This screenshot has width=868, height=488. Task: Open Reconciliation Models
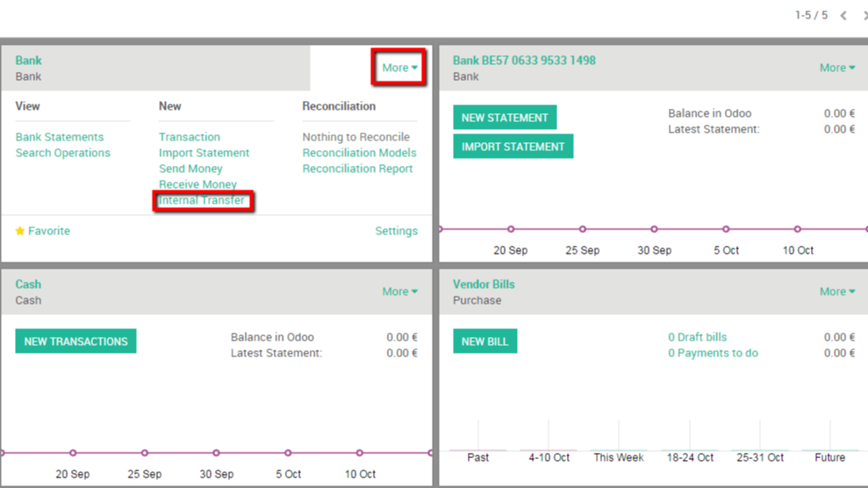(x=359, y=153)
